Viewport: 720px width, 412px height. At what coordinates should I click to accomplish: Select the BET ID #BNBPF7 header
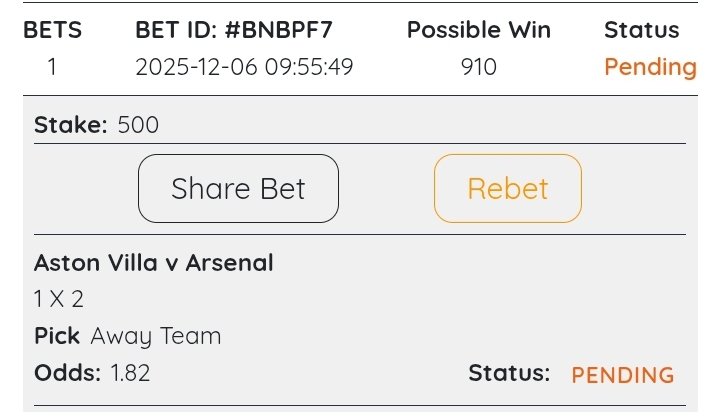(x=233, y=30)
